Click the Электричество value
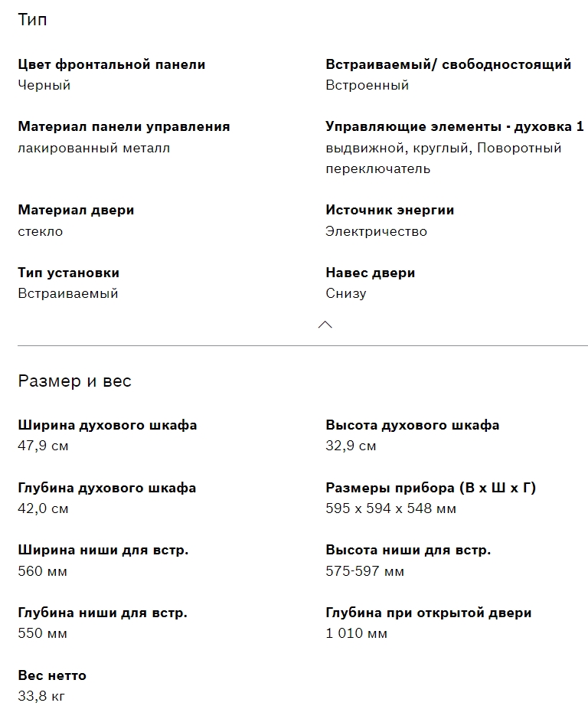588x706 pixels. click(376, 231)
